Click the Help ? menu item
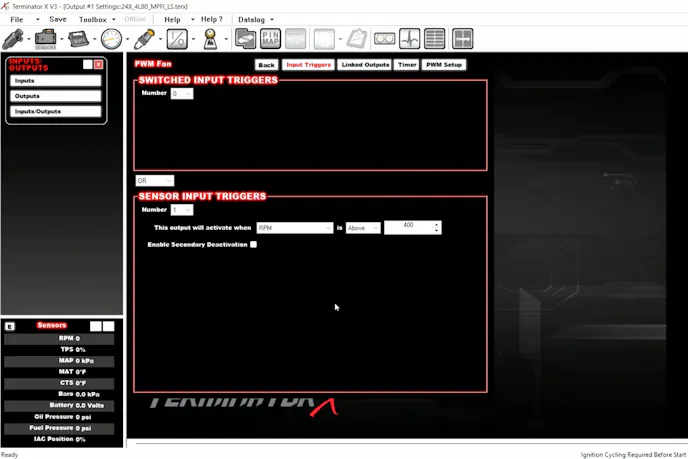688x459 pixels. pos(212,19)
